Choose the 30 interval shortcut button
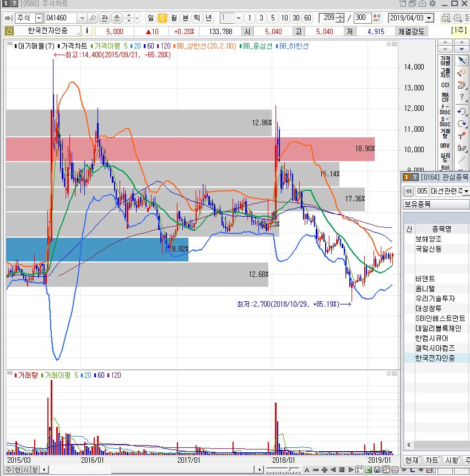The width and height of the screenshot is (470, 476). coord(296,18)
